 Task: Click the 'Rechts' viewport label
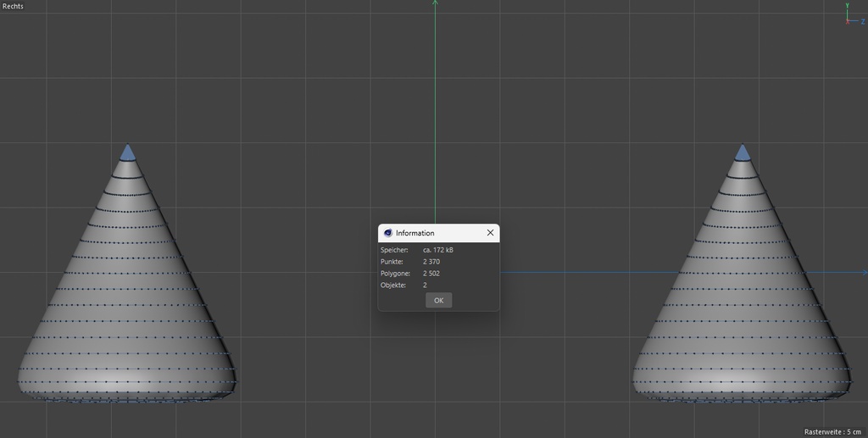[13, 6]
